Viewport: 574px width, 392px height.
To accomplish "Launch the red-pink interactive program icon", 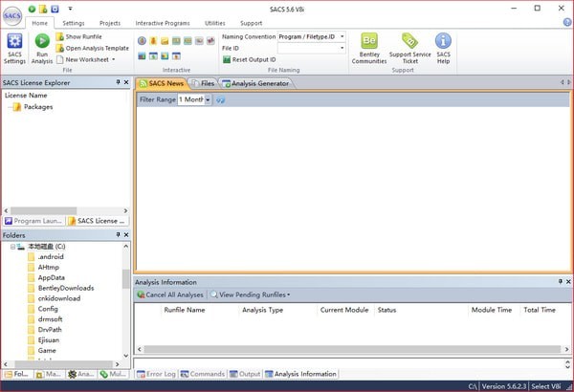I will click(x=210, y=40).
